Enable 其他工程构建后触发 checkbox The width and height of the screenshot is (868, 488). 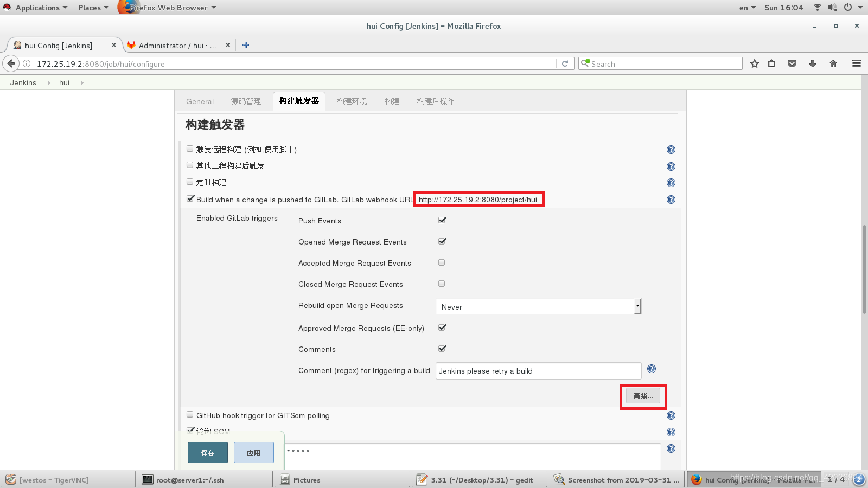click(x=190, y=165)
